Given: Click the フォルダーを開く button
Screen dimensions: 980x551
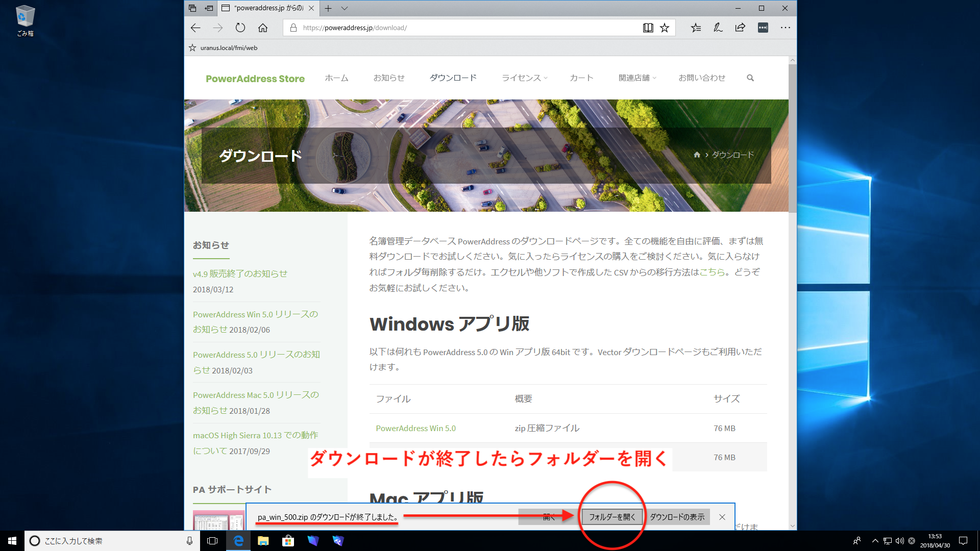Looking at the screenshot, I should (x=612, y=517).
